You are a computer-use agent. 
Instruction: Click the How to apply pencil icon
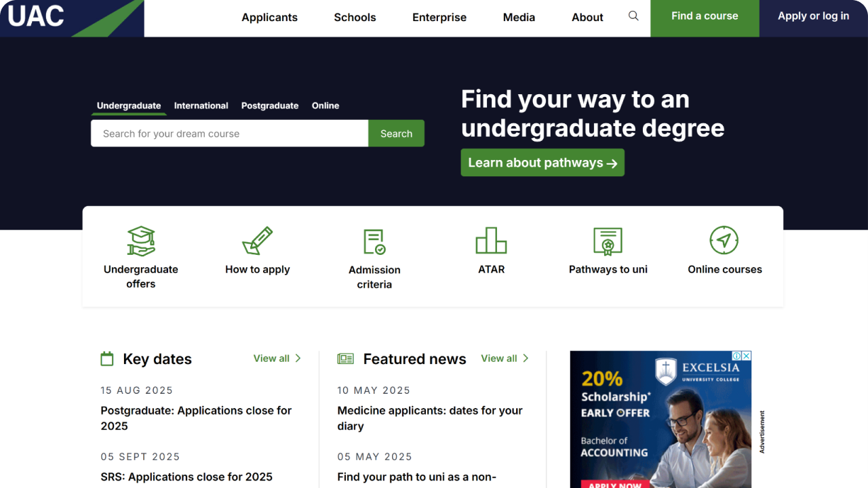coord(258,241)
